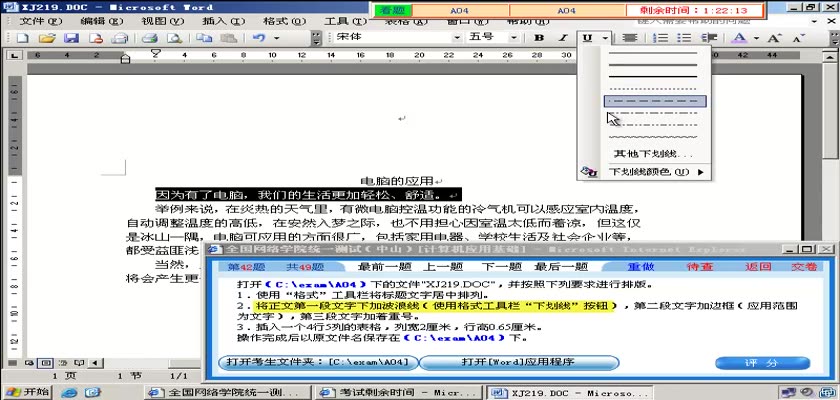Viewport: 840px width, 400px height.
Task: Paste using the clipboard toolbar icon
Action: click(x=229, y=38)
